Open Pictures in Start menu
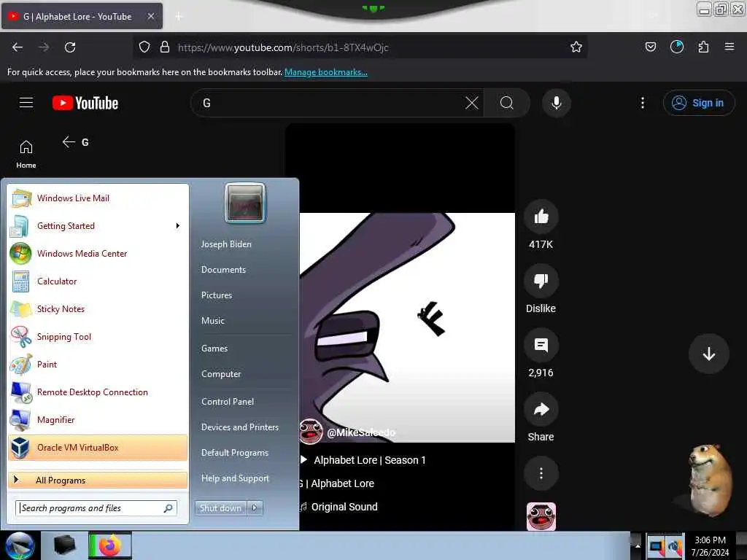Viewport: 747px width, 560px height. click(217, 295)
